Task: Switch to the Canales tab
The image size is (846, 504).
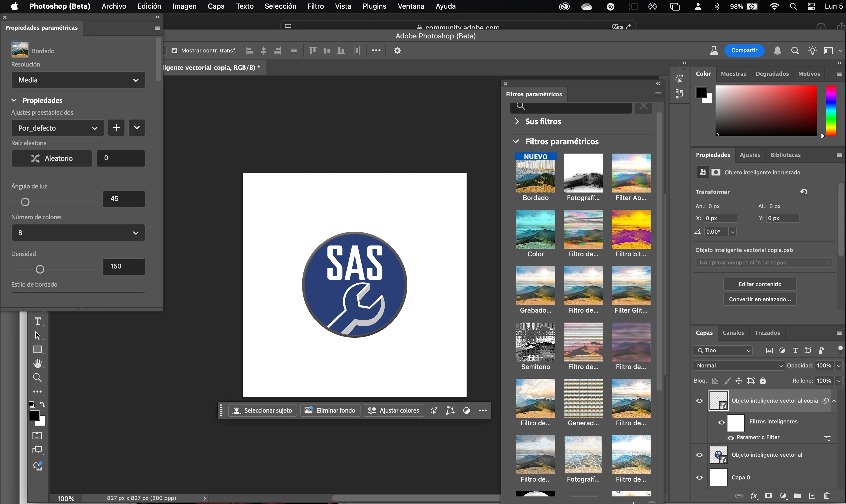Action: click(733, 333)
